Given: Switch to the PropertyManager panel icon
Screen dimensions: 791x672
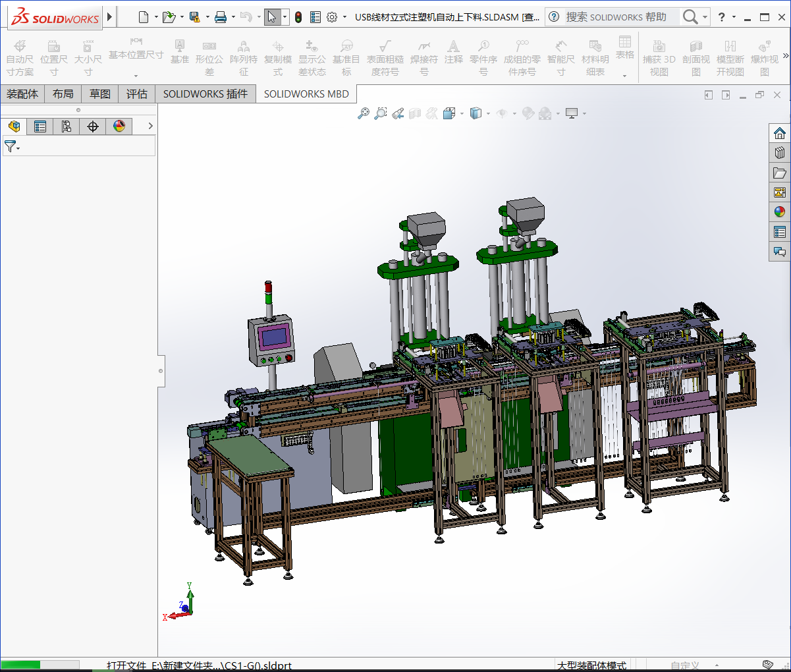Looking at the screenshot, I should [x=40, y=126].
